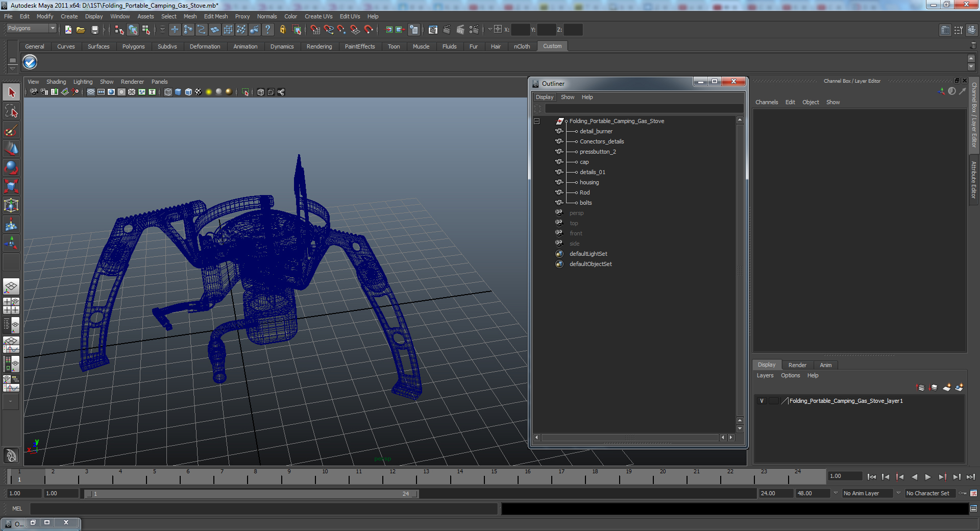Lock current selection padlock icon
This screenshot has height=531, width=980.
[x=282, y=30]
